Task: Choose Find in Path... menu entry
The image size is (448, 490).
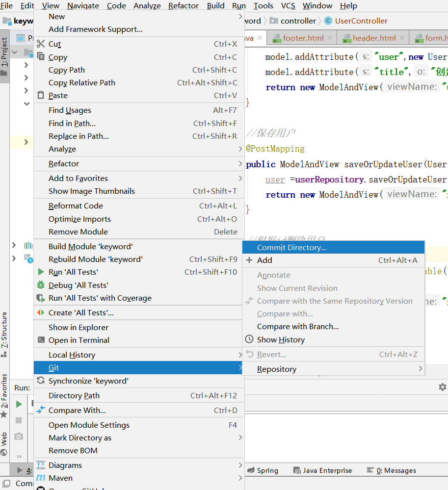Action: pyautogui.click(x=139, y=123)
